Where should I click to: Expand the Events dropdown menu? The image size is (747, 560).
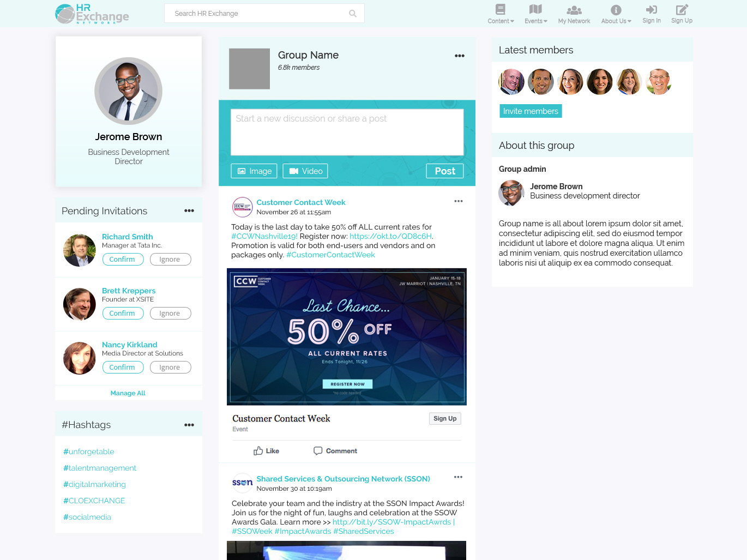click(x=535, y=14)
